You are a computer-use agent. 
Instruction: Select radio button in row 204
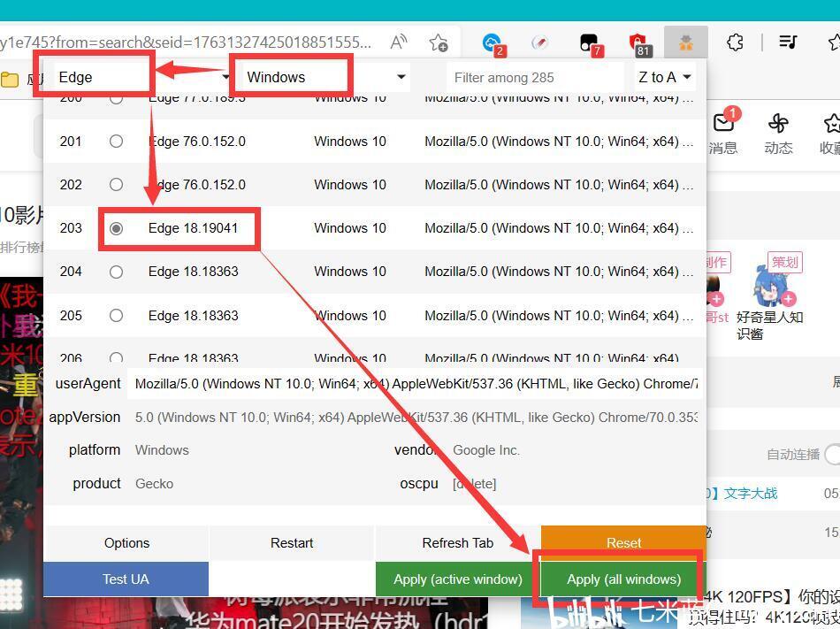click(116, 272)
